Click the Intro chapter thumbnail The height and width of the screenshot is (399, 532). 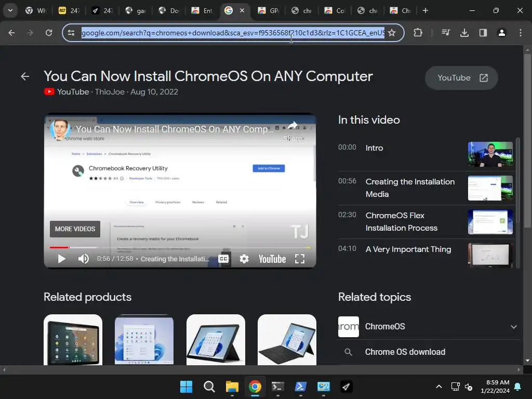490,154
